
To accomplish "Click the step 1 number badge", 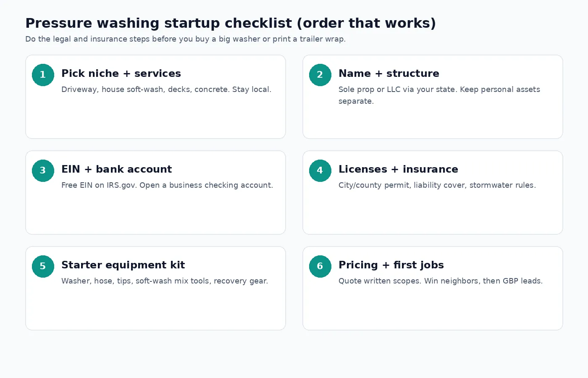I will tap(43, 75).
